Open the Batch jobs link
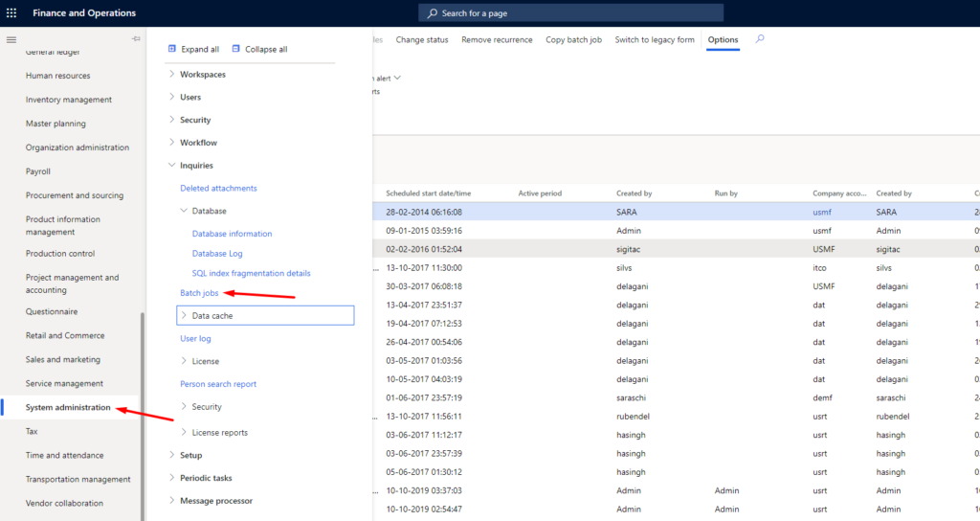The height and width of the screenshot is (521, 980). pyautogui.click(x=199, y=293)
